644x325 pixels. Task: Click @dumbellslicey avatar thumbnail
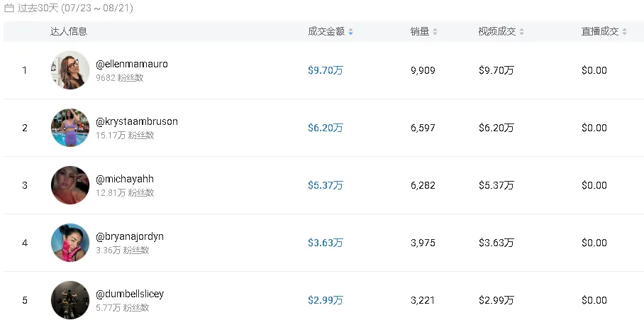coord(70,300)
